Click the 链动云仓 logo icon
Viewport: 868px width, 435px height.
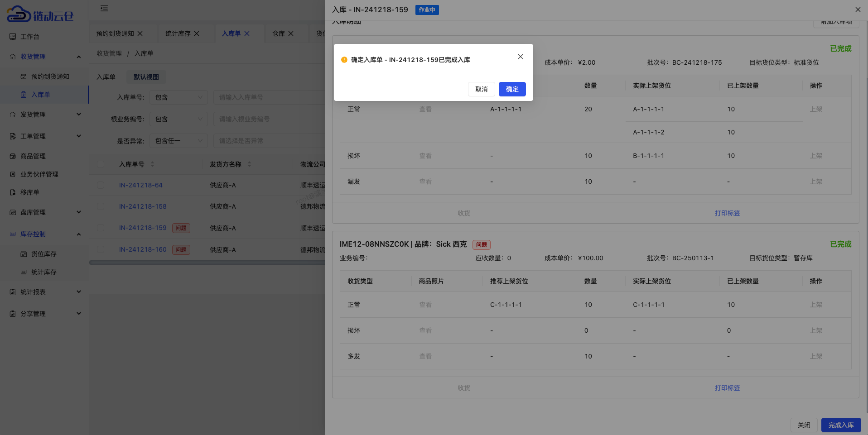18,14
